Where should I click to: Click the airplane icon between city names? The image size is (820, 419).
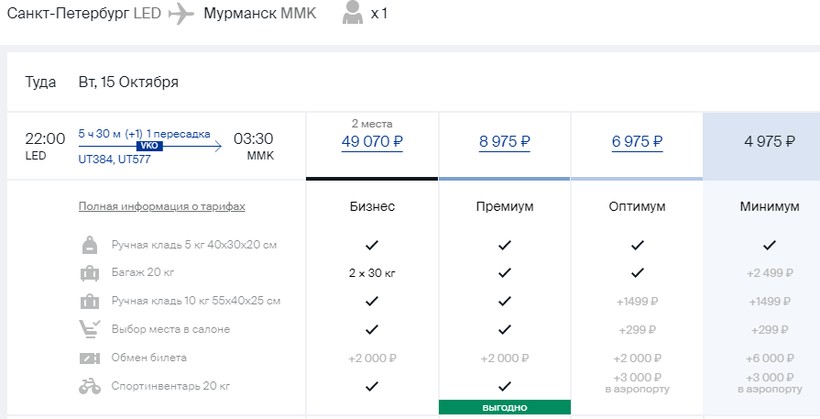click(181, 15)
